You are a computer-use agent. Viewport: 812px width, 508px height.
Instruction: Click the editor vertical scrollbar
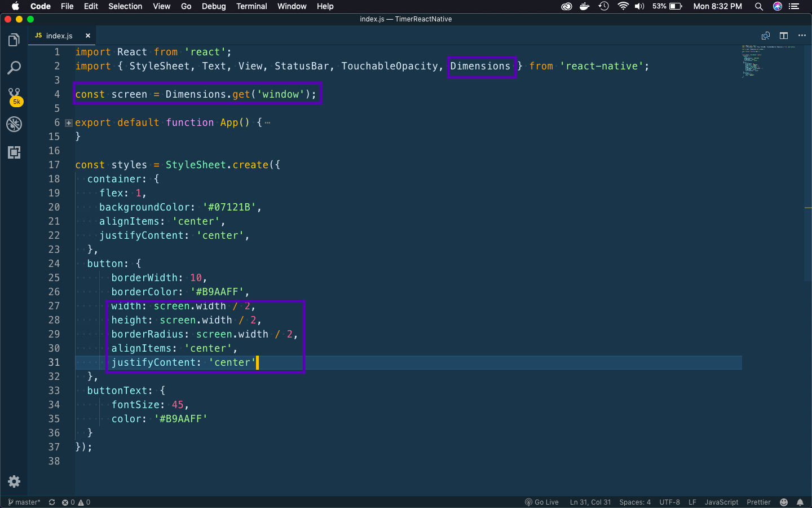coord(807,164)
